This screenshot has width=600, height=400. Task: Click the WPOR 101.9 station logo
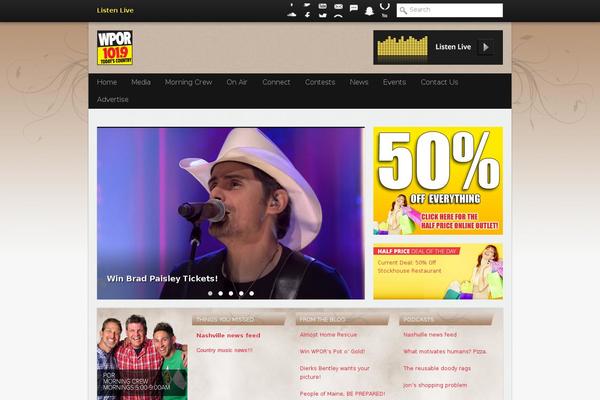[115, 47]
